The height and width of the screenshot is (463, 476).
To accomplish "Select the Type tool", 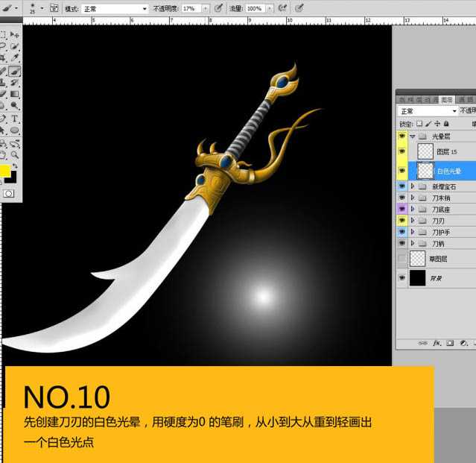I will 14,119.
